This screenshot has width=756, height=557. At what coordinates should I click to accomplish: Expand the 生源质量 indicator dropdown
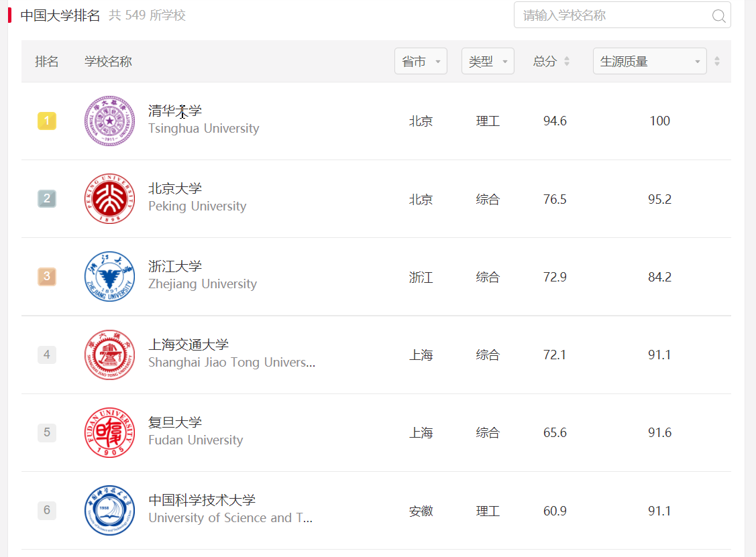[649, 62]
